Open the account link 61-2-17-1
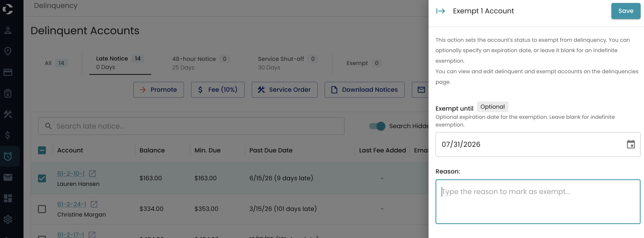Screen dimensions: 644x238 click(x=71, y=235)
